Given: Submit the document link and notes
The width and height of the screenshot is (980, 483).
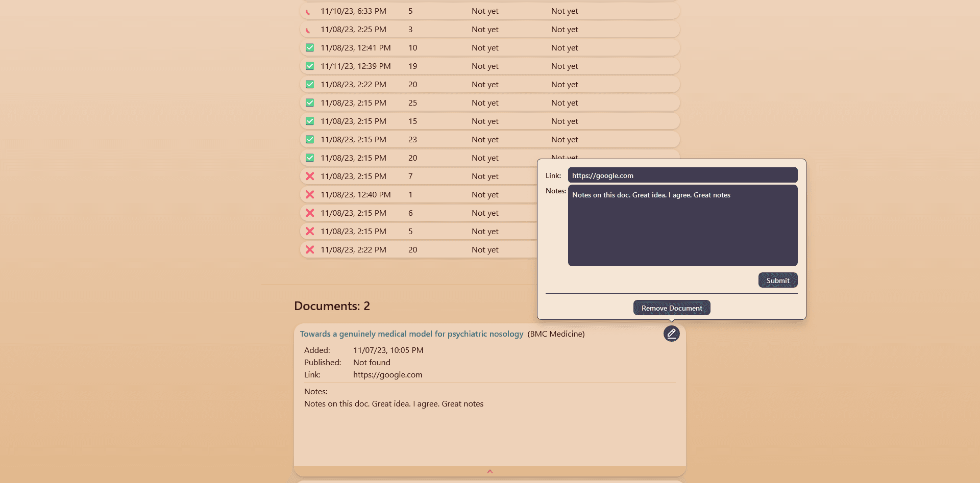Looking at the screenshot, I should [x=777, y=281].
